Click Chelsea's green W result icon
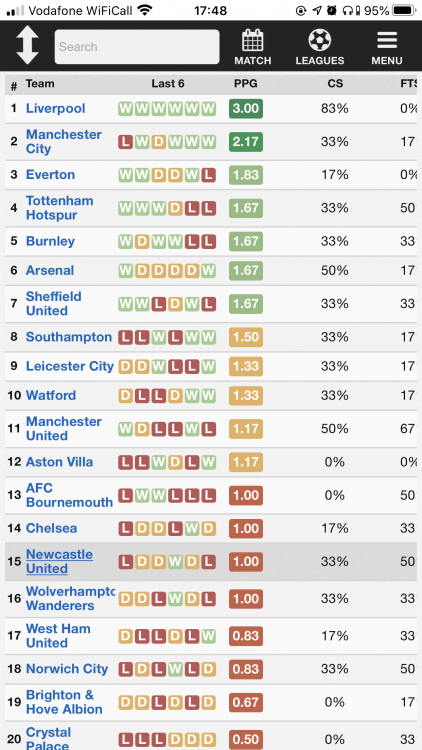Screen dimensions: 422x750 coord(192,529)
